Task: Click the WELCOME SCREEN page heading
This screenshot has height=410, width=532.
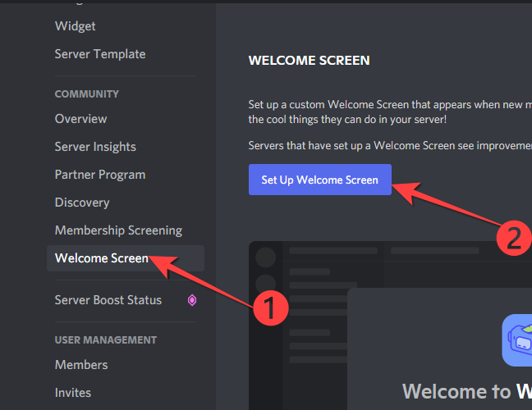Action: (310, 61)
